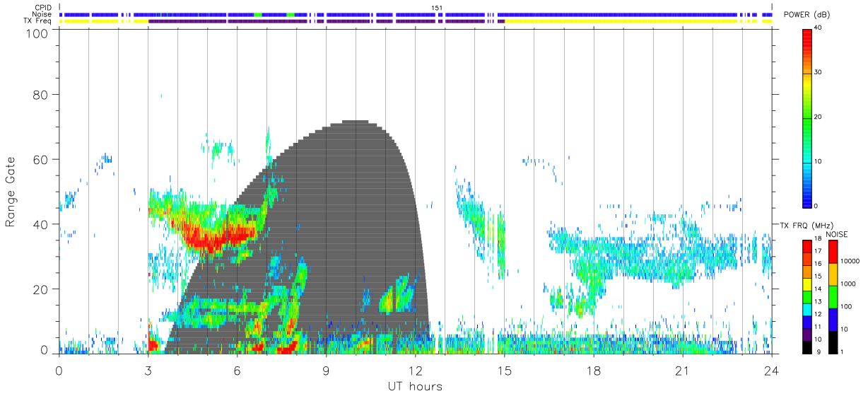Image resolution: width=868 pixels, height=401 pixels.
Task: Click the 'POWER (dB)' legend title
Action: pyautogui.click(x=808, y=15)
